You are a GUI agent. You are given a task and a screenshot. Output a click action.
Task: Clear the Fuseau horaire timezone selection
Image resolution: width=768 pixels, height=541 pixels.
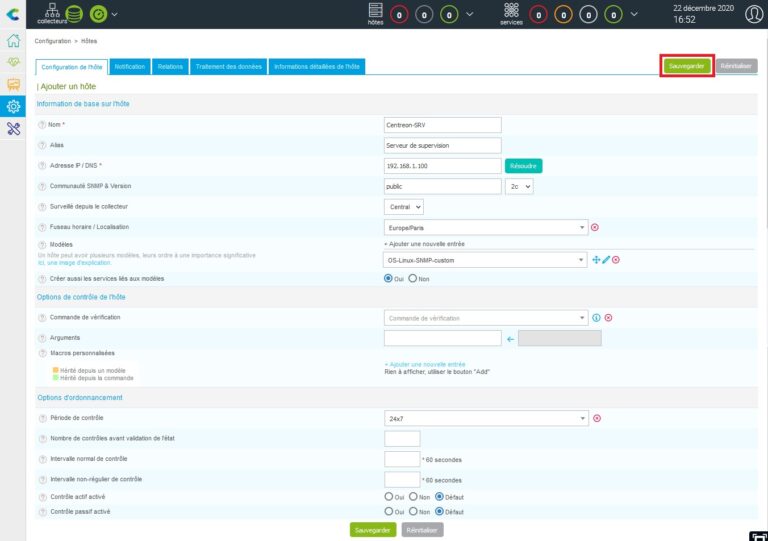(595, 227)
